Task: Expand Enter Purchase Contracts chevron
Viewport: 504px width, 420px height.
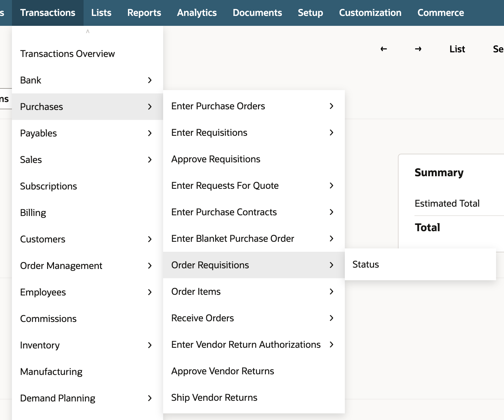Action: [332, 212]
